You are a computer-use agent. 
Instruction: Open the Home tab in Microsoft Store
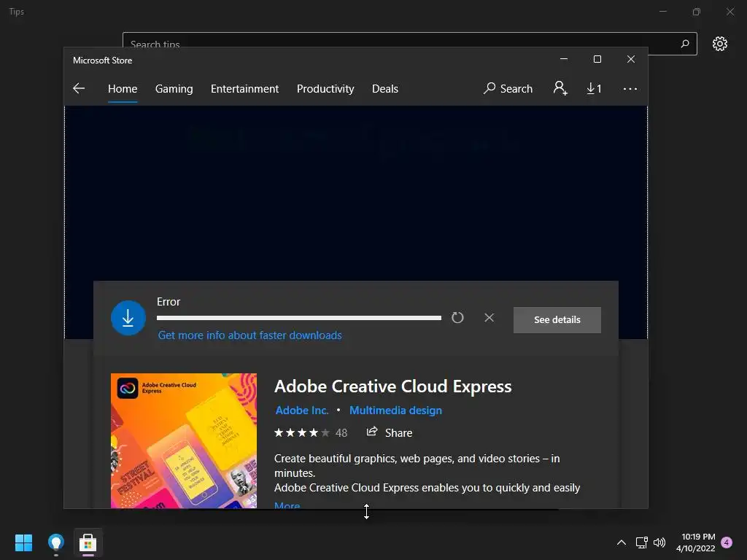(123, 88)
